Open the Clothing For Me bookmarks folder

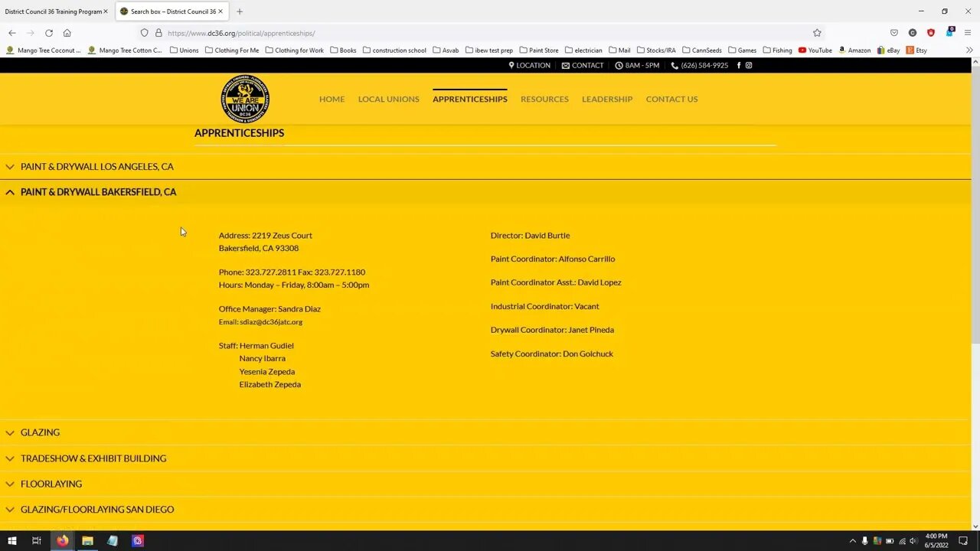[232, 51]
